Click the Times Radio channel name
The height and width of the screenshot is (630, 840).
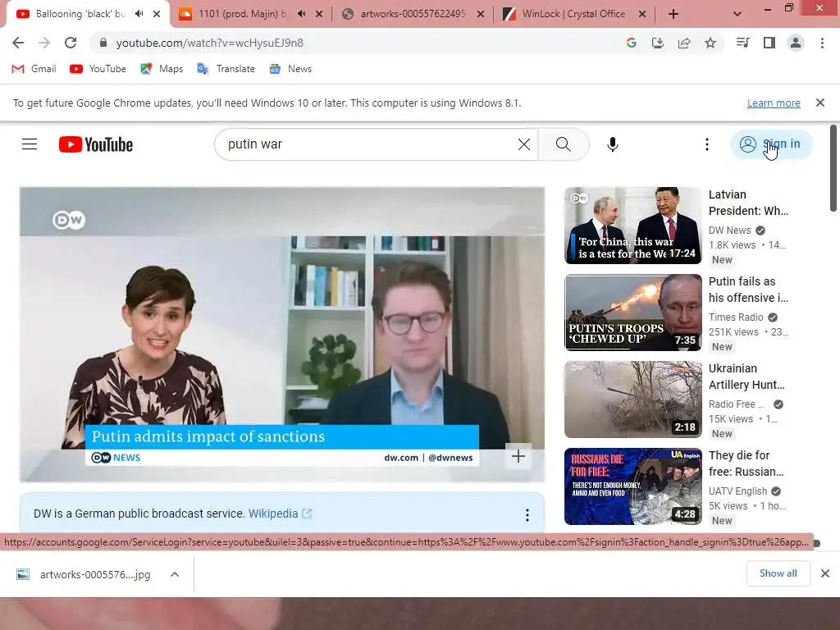pos(736,317)
